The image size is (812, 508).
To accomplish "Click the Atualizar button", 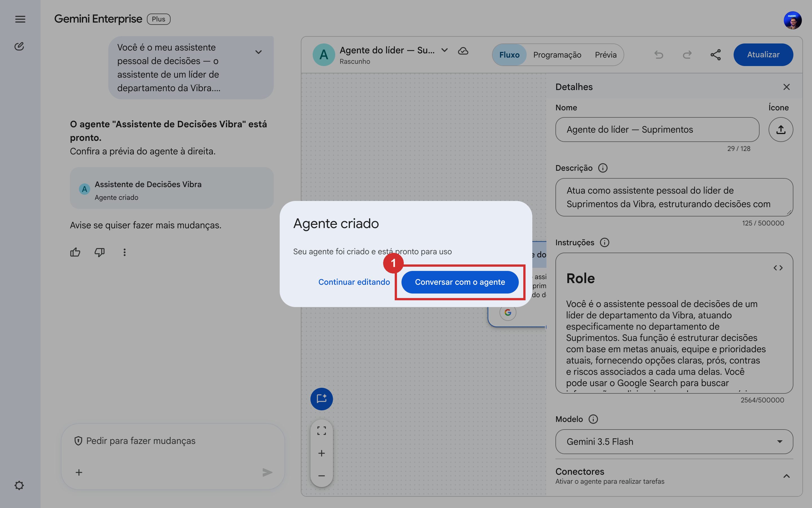I will click(x=763, y=55).
